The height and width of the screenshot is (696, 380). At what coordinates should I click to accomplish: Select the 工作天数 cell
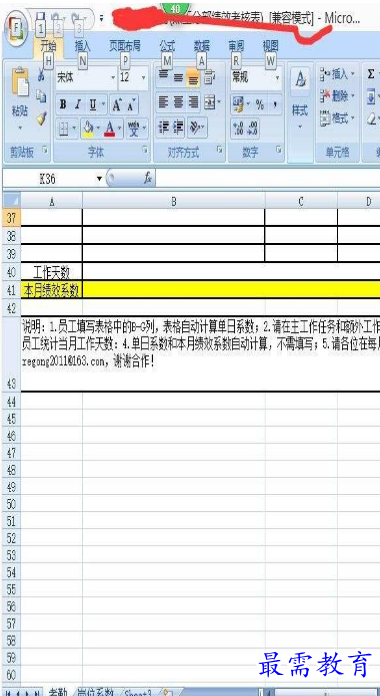51,272
